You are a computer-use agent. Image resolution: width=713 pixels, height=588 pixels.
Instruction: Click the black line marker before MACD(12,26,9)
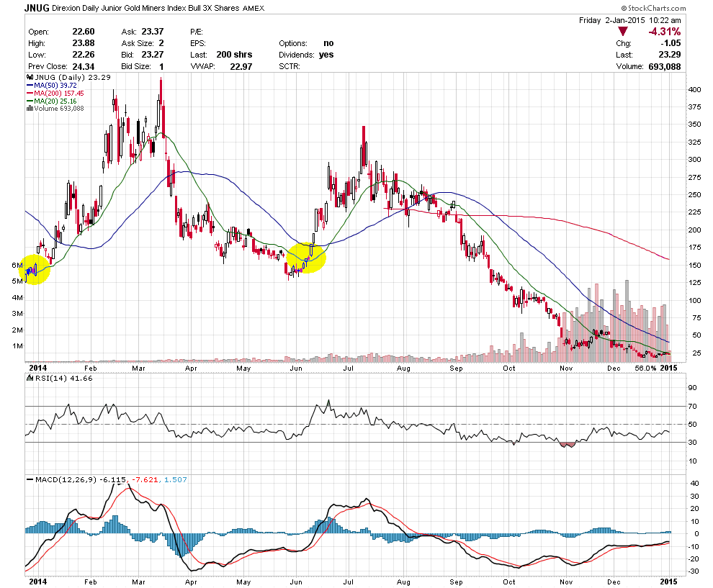[x=30, y=479]
